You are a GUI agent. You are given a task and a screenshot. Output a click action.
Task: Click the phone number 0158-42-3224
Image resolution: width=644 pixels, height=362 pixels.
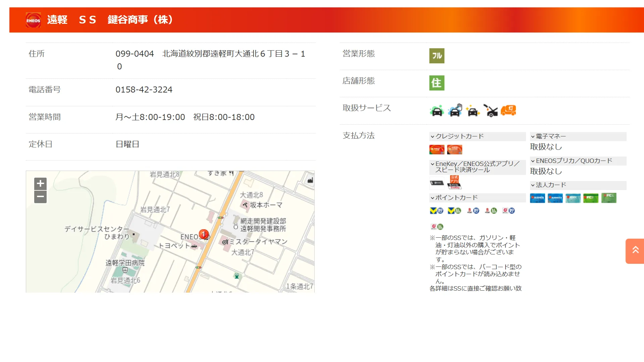click(x=144, y=90)
